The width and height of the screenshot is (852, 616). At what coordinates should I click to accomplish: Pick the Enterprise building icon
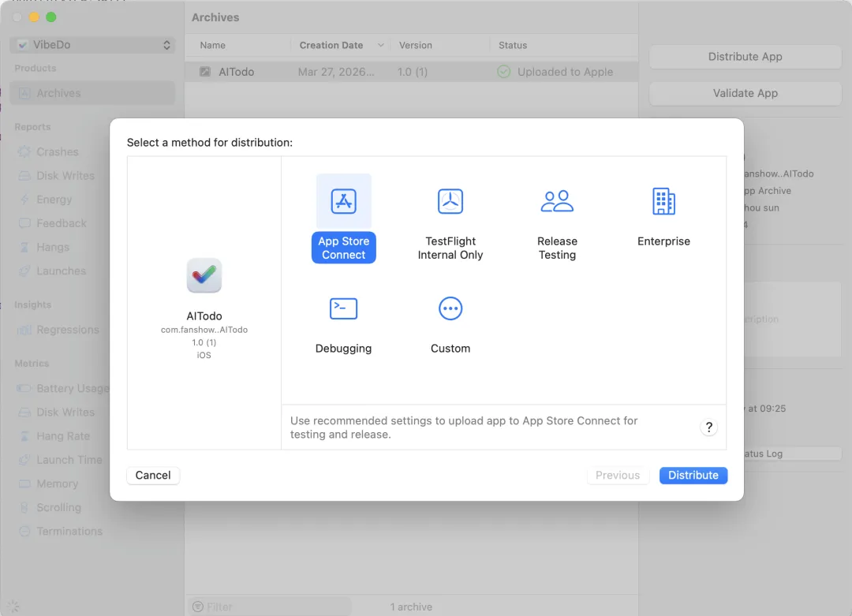[x=663, y=201]
